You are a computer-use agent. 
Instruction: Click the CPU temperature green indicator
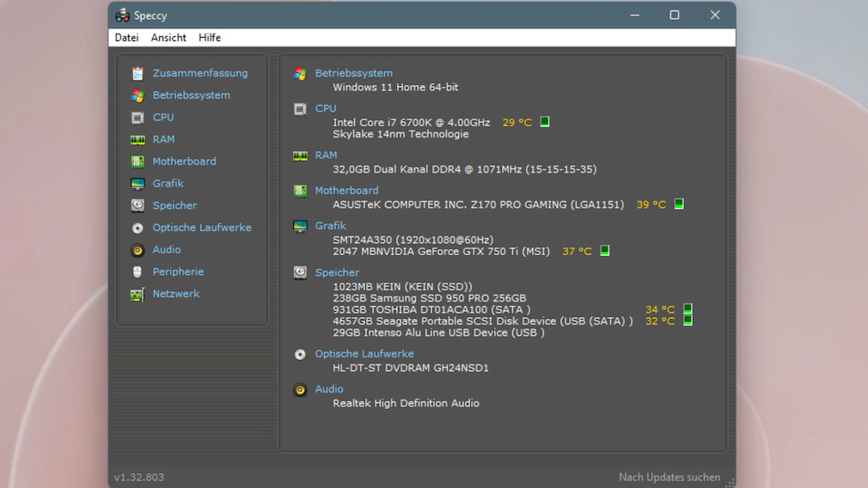pyautogui.click(x=544, y=122)
